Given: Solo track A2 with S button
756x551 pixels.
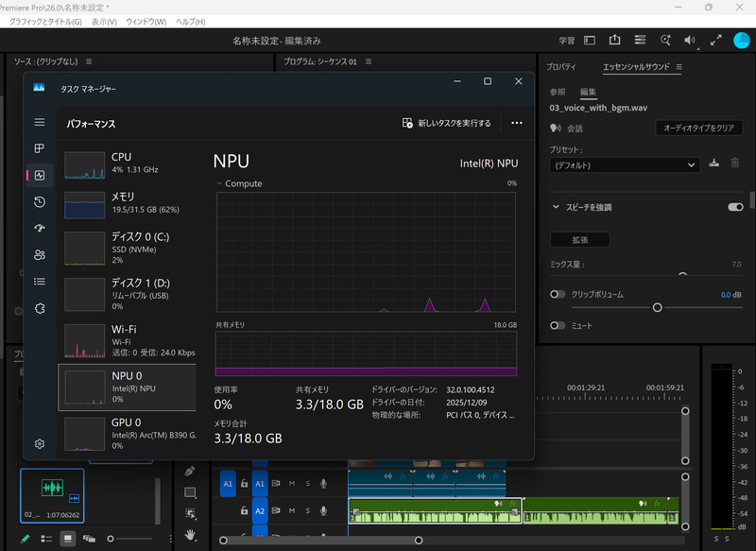Looking at the screenshot, I should point(308,510).
